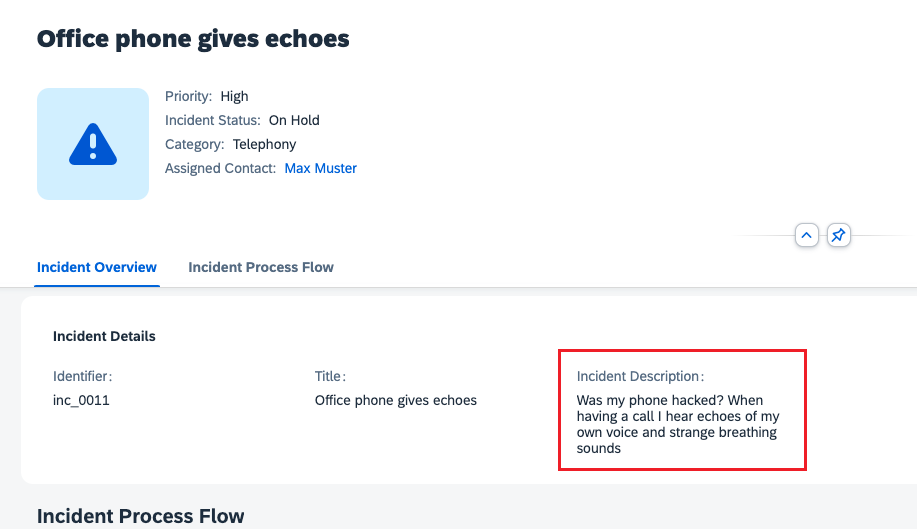Click the Telephony category value

264,144
